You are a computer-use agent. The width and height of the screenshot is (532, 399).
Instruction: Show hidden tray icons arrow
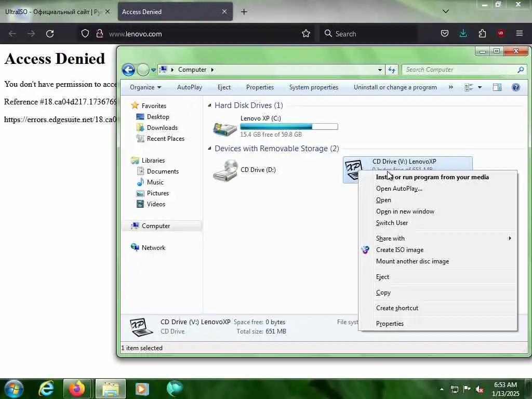point(442,389)
